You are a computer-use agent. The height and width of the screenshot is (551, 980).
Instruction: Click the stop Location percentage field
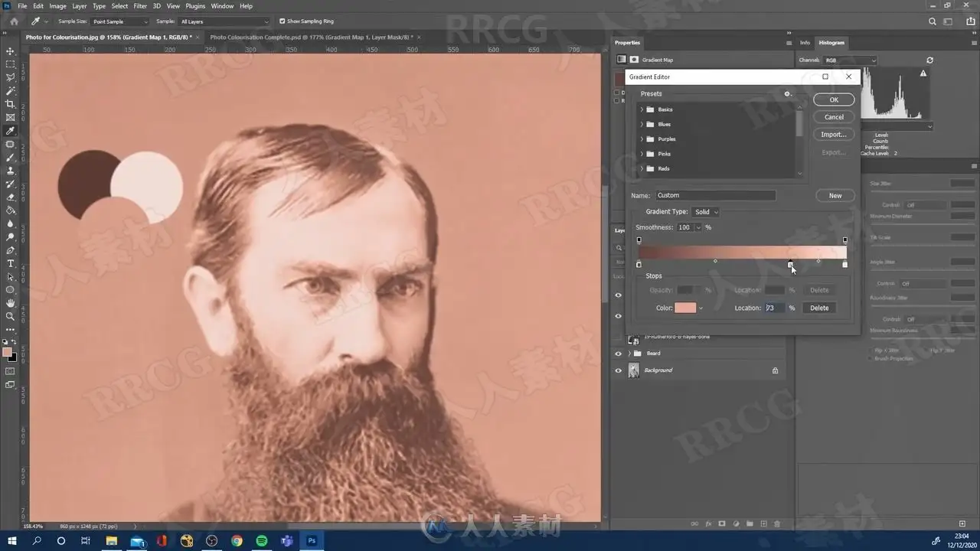pos(775,308)
